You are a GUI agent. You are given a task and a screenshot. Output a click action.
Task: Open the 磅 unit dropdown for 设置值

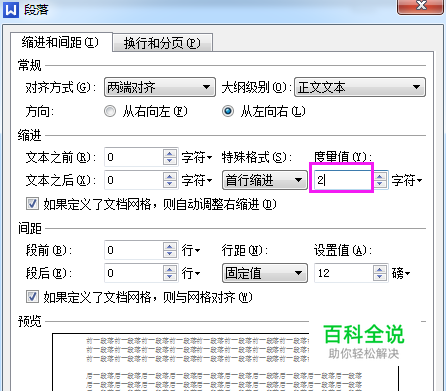point(401,273)
